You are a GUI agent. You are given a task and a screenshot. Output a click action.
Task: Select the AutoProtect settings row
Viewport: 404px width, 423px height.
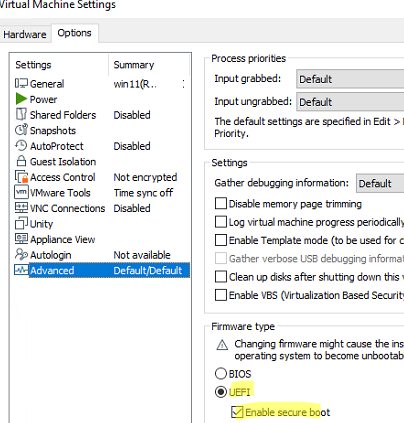102,146
